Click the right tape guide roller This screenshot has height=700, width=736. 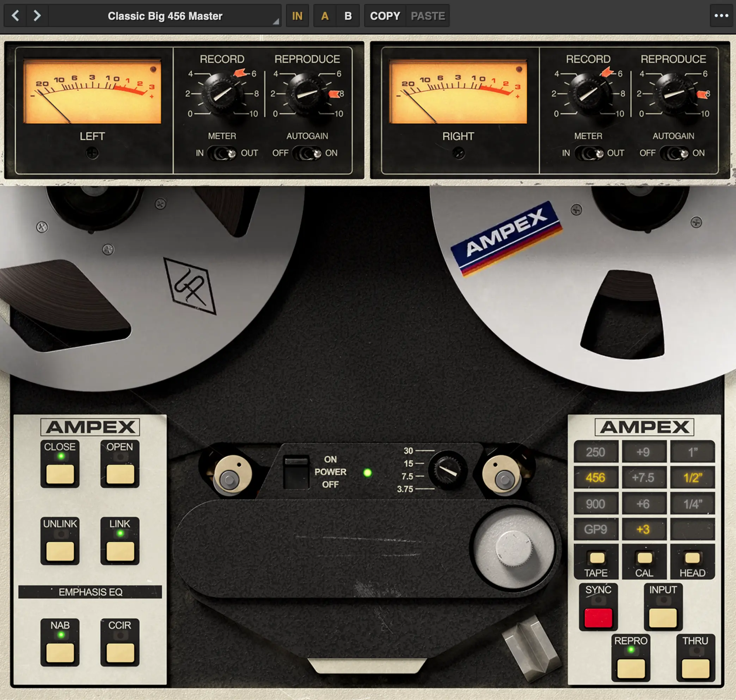[502, 475]
